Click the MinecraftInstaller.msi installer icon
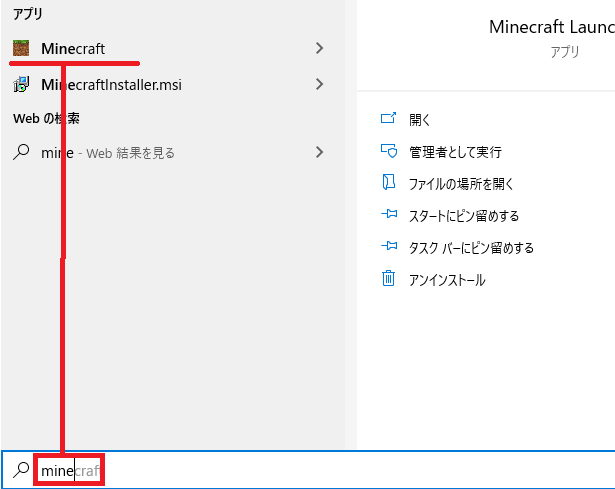 tap(21, 84)
